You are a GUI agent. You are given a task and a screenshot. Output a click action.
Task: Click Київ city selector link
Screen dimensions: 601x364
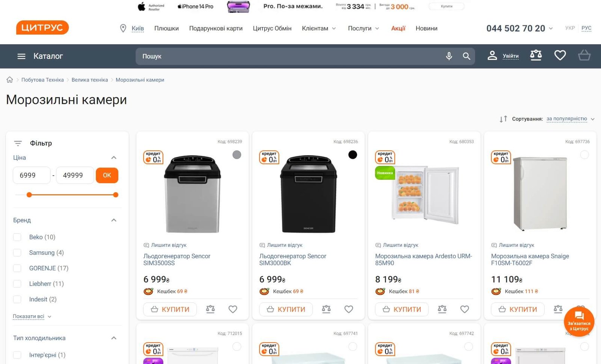pyautogui.click(x=137, y=29)
